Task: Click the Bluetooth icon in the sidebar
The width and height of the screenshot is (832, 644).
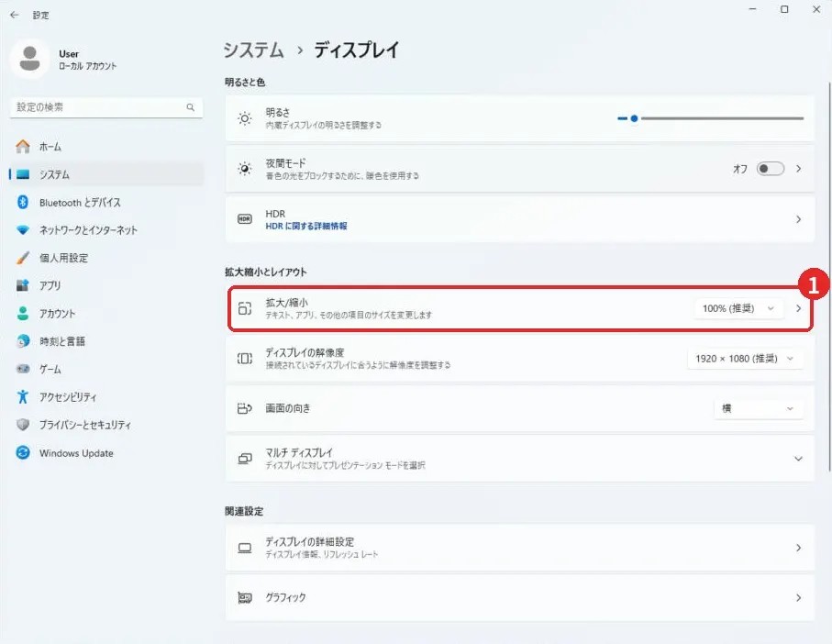Action: [23, 202]
